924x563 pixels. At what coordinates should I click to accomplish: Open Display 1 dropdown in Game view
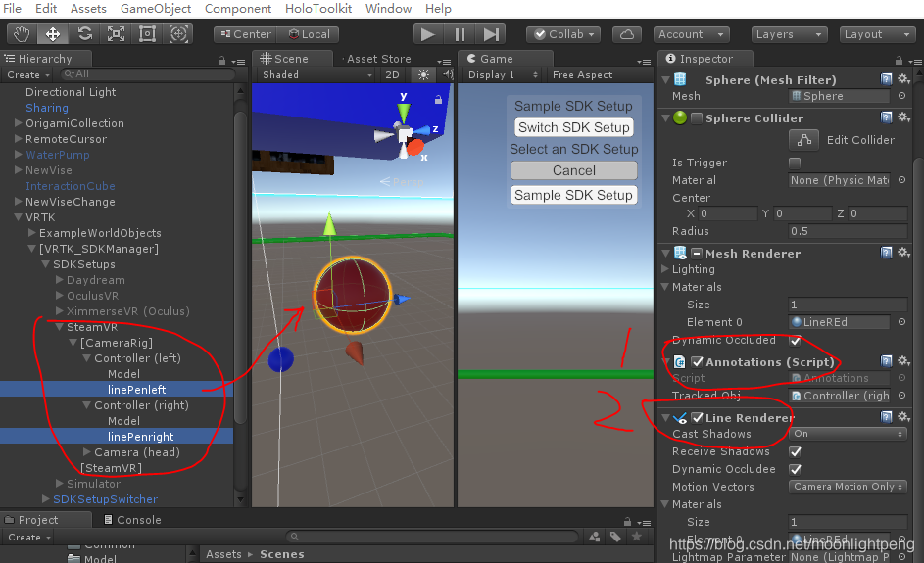503,74
